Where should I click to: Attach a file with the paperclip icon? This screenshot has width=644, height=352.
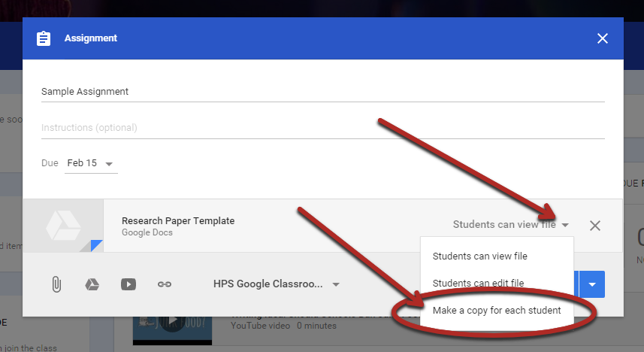[56, 284]
